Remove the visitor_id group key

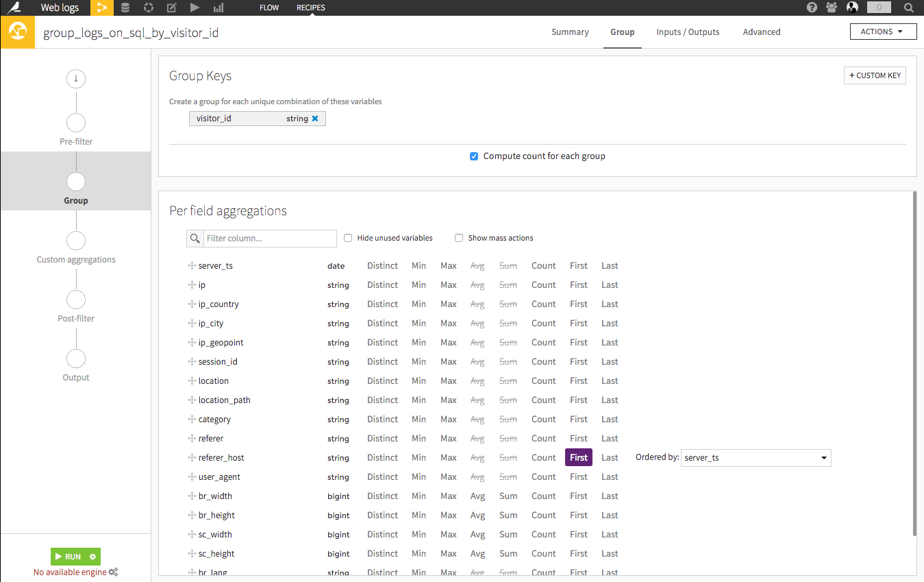315,119
